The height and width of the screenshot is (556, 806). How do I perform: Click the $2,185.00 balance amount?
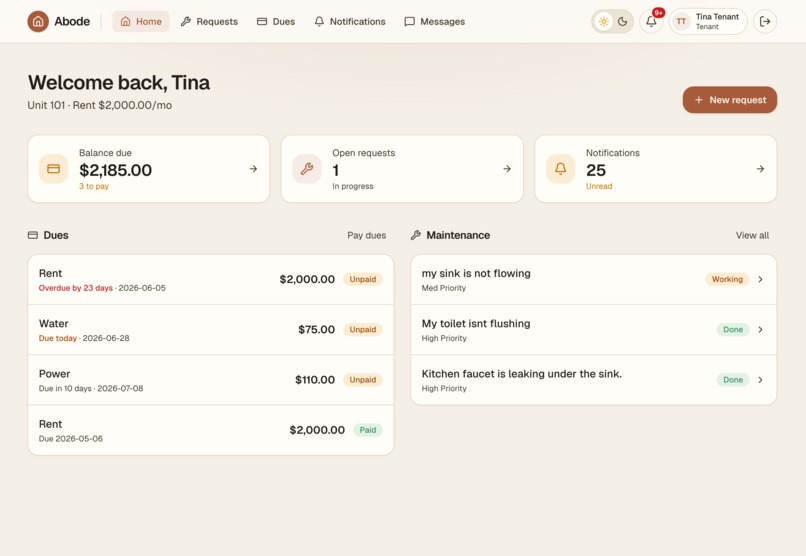pos(115,170)
